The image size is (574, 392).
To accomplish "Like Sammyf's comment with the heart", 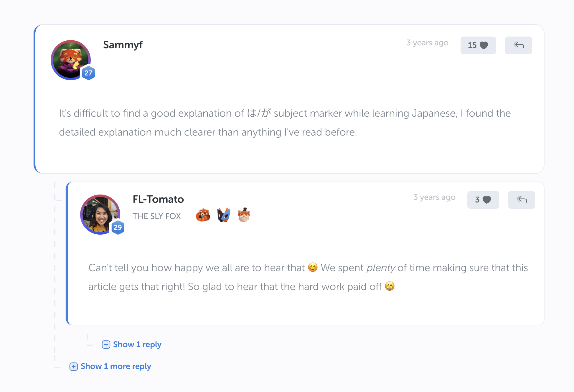I will point(478,45).
